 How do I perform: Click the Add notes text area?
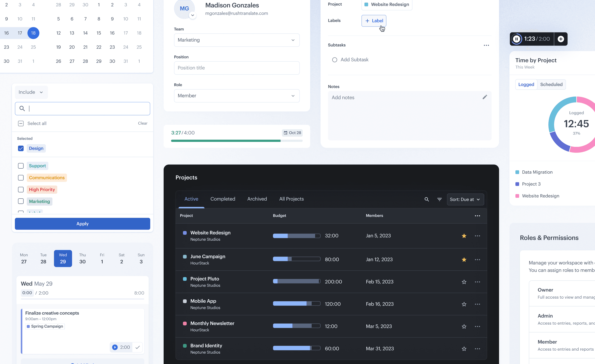(x=410, y=116)
